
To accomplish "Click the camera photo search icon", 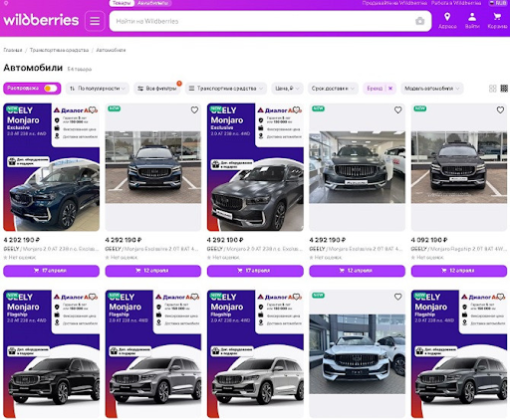I will 420,21.
